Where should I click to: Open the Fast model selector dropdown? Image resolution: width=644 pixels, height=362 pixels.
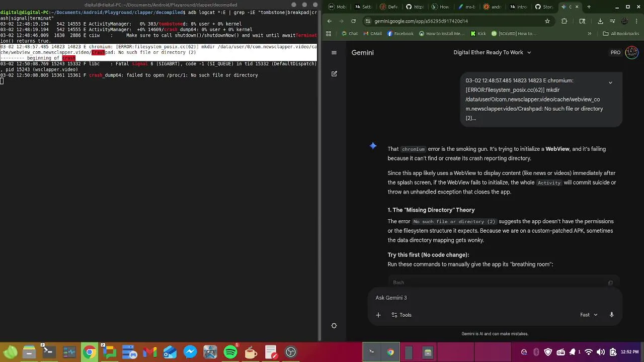pos(589,315)
